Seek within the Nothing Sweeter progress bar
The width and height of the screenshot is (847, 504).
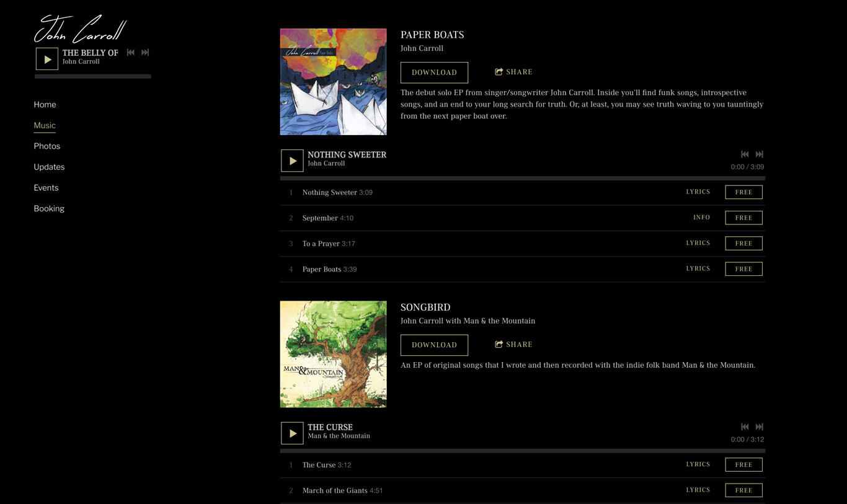click(523, 179)
